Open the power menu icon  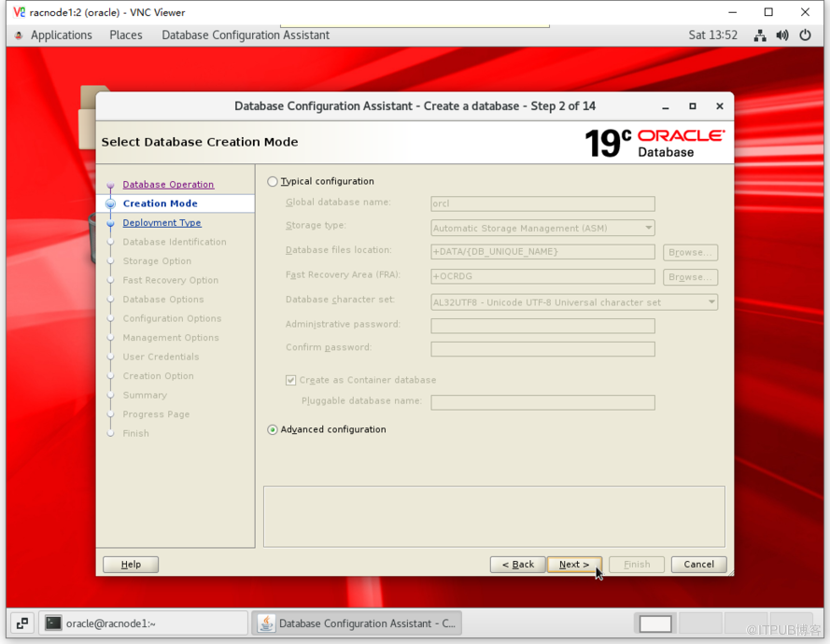pyautogui.click(x=805, y=35)
